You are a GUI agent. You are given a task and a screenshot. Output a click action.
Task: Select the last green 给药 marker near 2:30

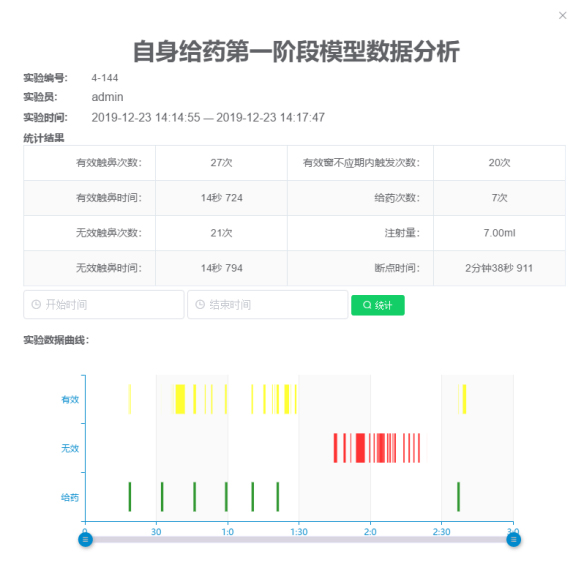pos(458,497)
